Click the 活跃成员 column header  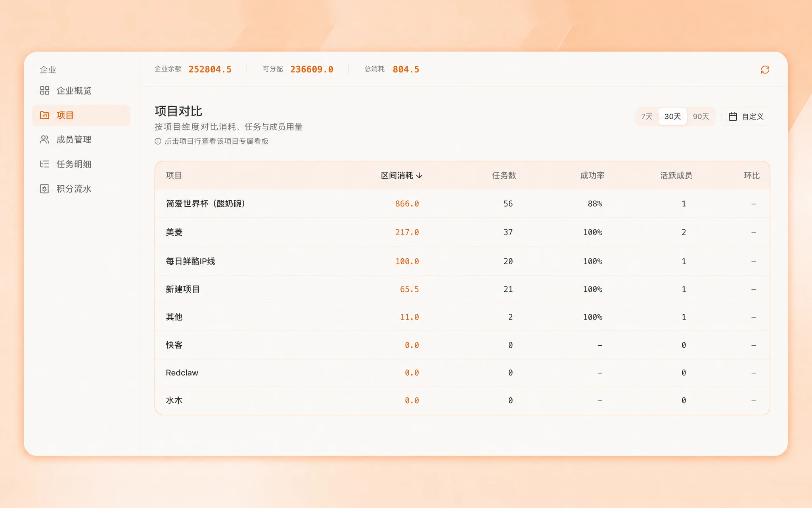coord(676,175)
